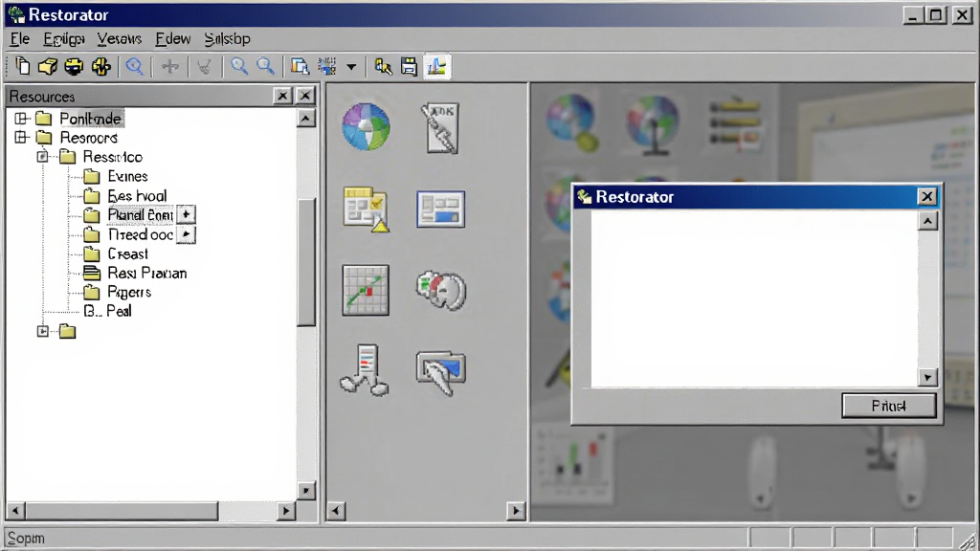
Task: Click the Restorator dialog scroll down arrow
Action: point(928,377)
